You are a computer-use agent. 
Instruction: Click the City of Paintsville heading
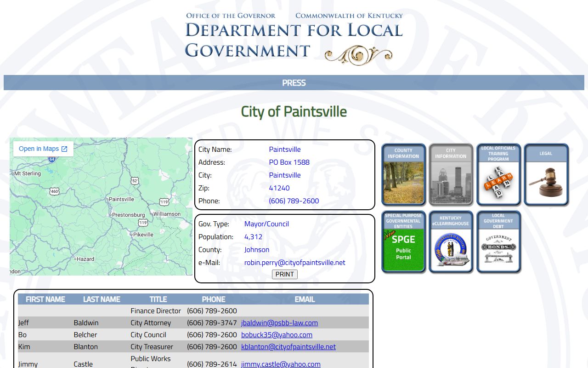point(294,112)
